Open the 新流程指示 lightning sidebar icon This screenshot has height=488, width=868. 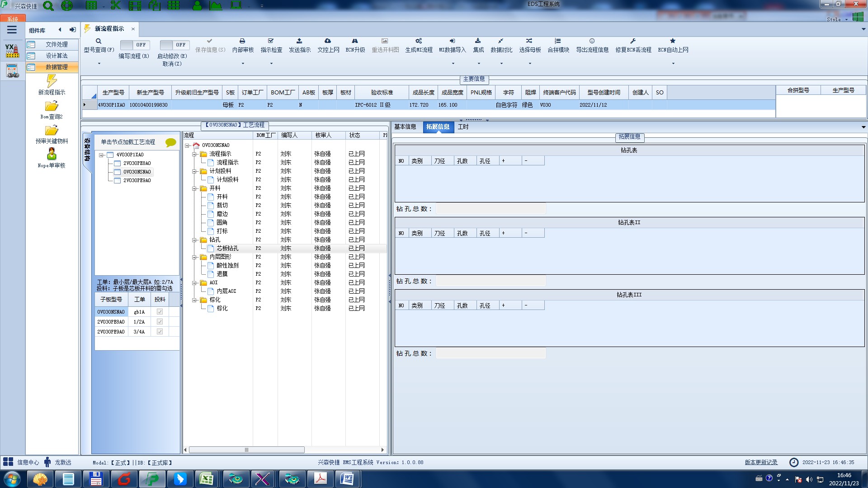(x=52, y=81)
